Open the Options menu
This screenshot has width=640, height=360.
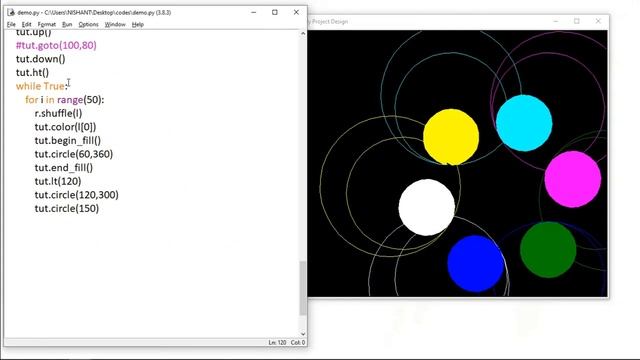[x=89, y=24]
